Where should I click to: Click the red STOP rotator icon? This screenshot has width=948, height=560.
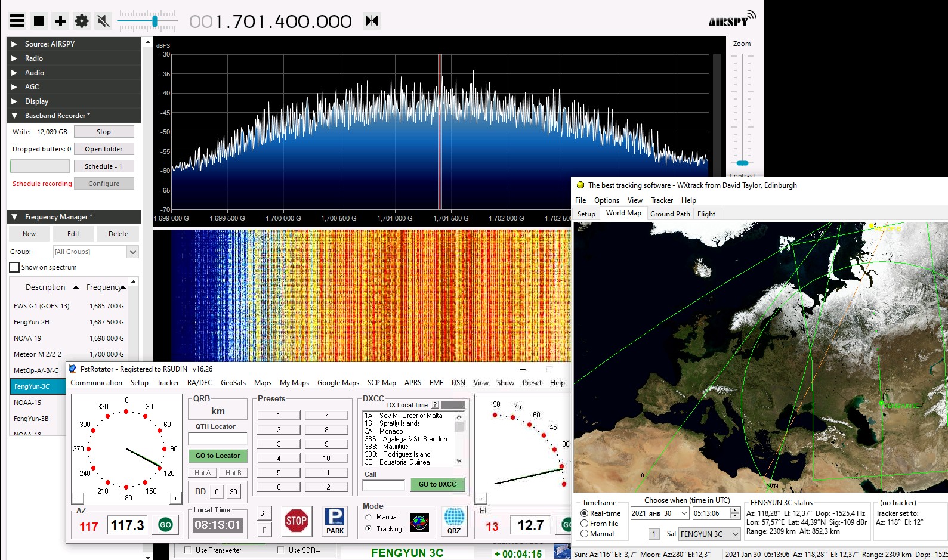tap(297, 521)
